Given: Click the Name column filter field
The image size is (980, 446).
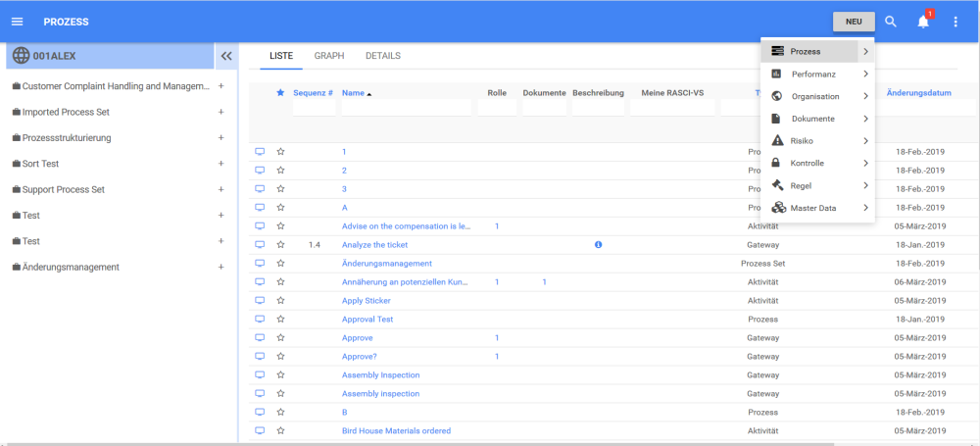Looking at the screenshot, I should pos(407,108).
